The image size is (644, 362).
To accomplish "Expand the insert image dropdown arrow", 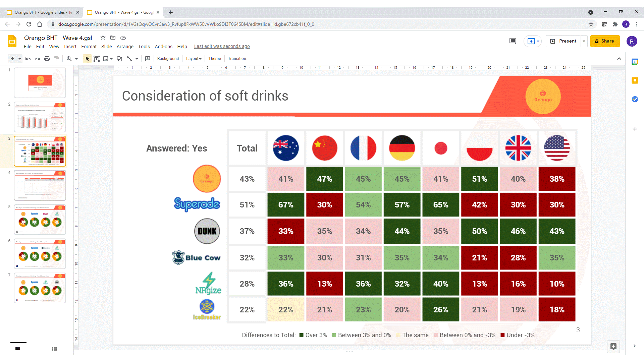I will 111,59.
